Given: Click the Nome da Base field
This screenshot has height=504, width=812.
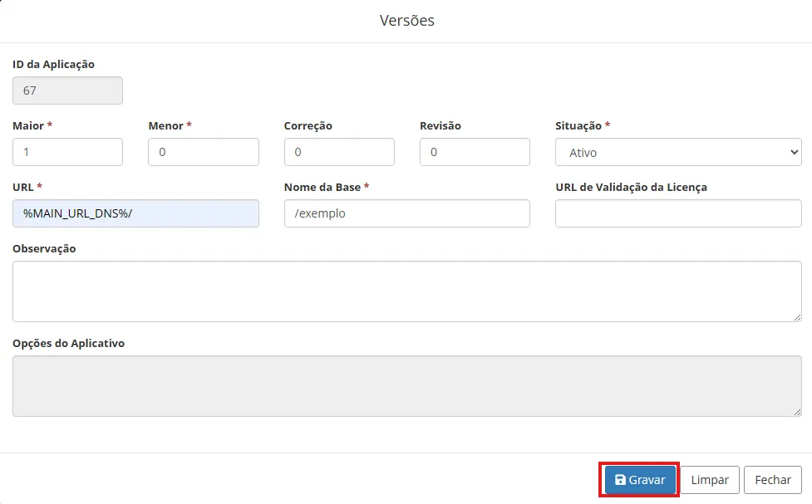Looking at the screenshot, I should click(x=407, y=213).
